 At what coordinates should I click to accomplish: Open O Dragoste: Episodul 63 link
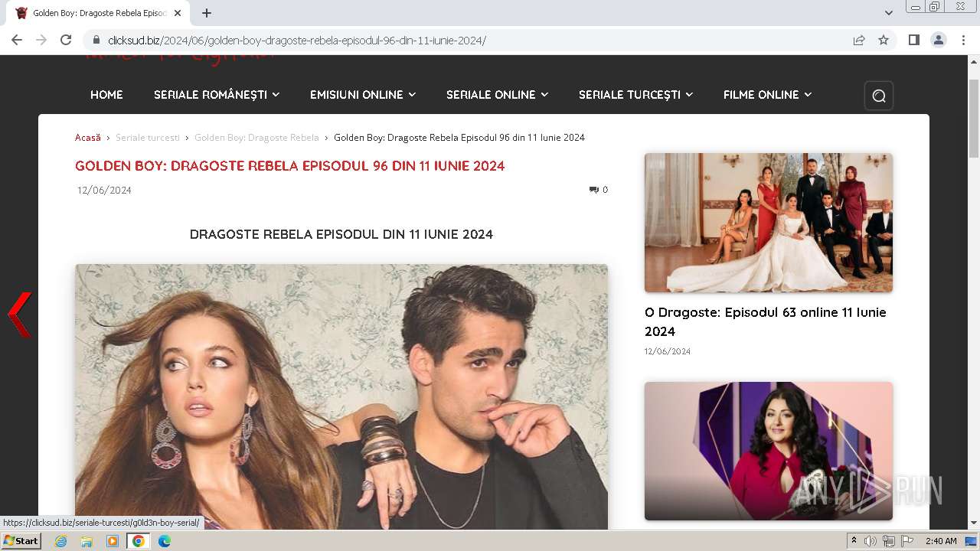click(x=766, y=321)
